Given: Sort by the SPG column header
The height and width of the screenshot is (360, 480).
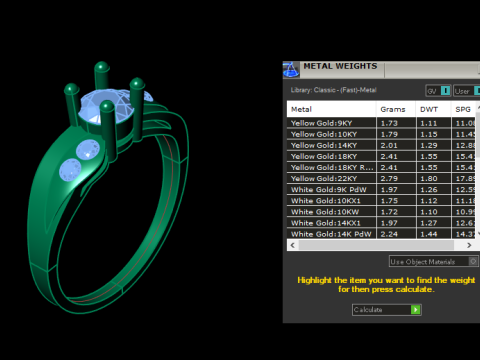Looking at the screenshot, I should click(x=463, y=109).
